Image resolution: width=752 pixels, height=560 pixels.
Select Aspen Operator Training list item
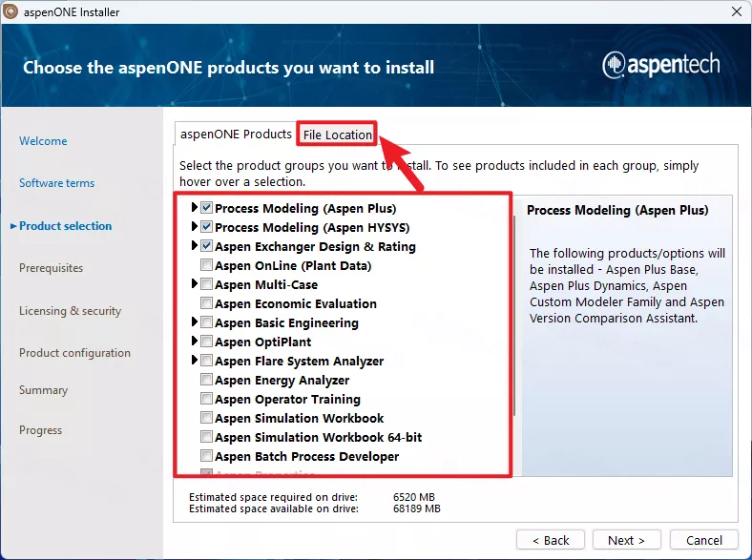click(x=287, y=399)
